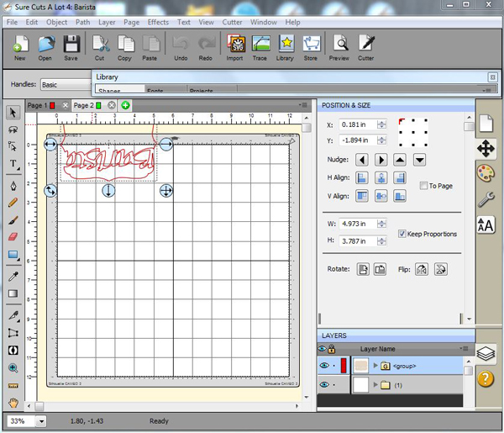Hide the group layer with eye icon
The height and width of the screenshot is (433, 504).
pyautogui.click(x=323, y=366)
